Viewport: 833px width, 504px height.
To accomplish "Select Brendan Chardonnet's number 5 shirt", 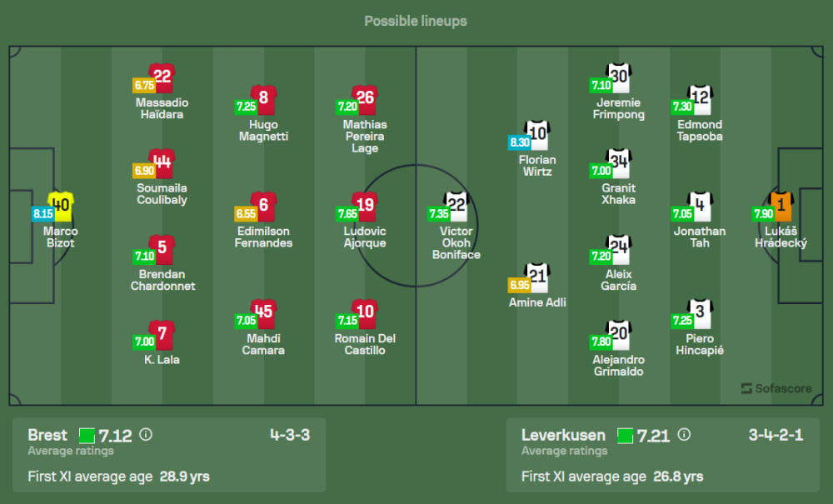I will click(162, 248).
